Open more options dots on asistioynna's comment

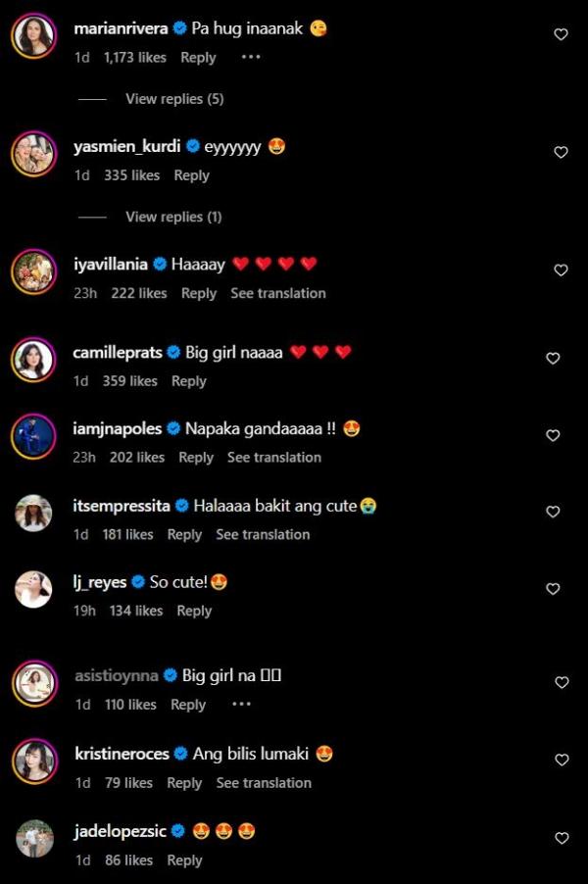point(241,704)
